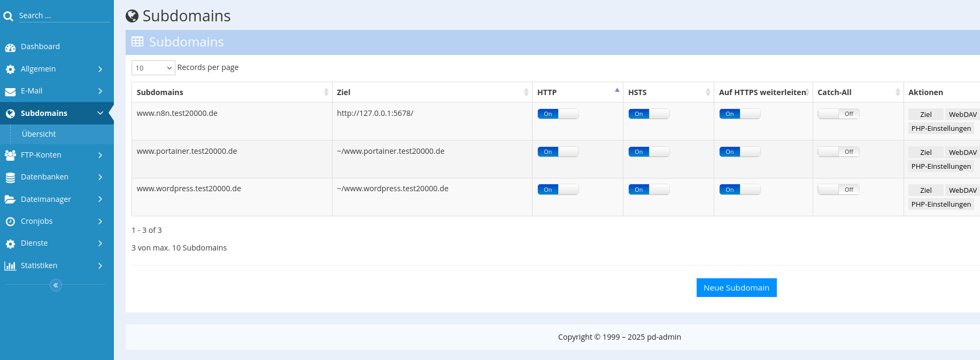
Task: Collapse sidebar with double-chevron button
Action: coord(56,285)
